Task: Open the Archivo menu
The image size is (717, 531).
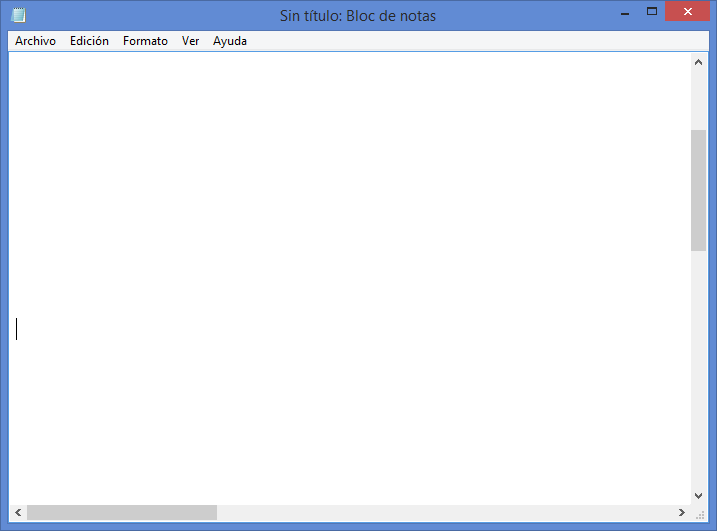Action: [x=35, y=41]
